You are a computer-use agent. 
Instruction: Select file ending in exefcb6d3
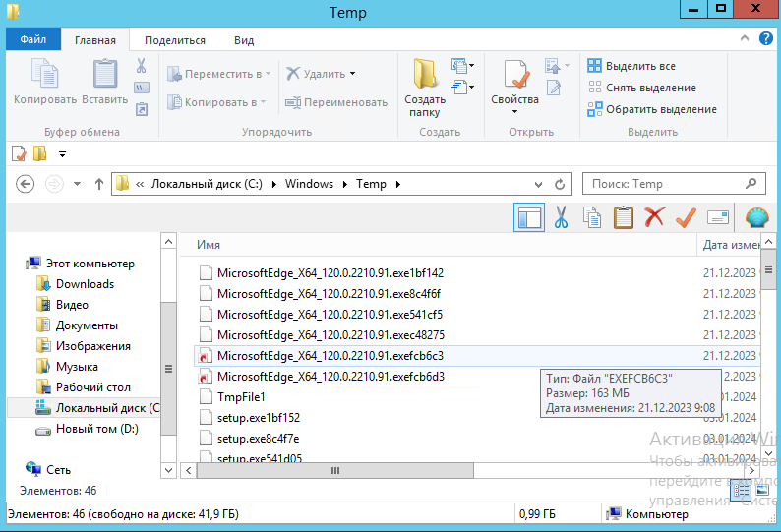coord(330,377)
